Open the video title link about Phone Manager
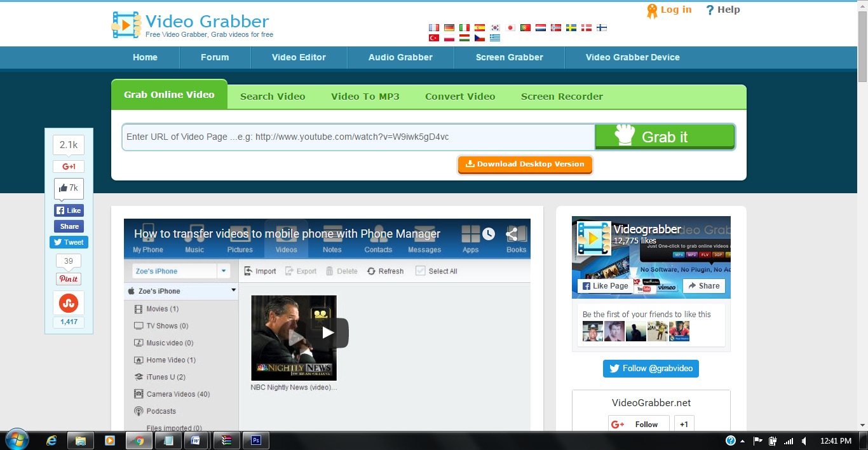This screenshot has width=868, height=450. click(287, 234)
